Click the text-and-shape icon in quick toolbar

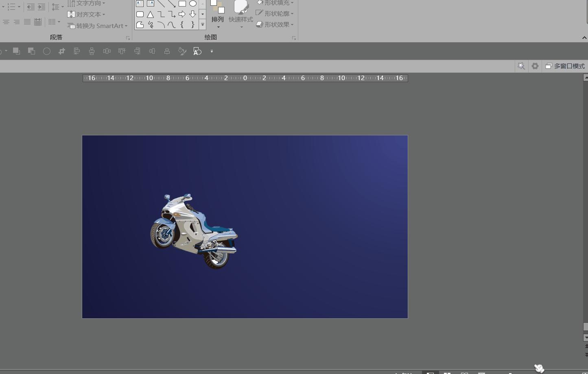(197, 51)
